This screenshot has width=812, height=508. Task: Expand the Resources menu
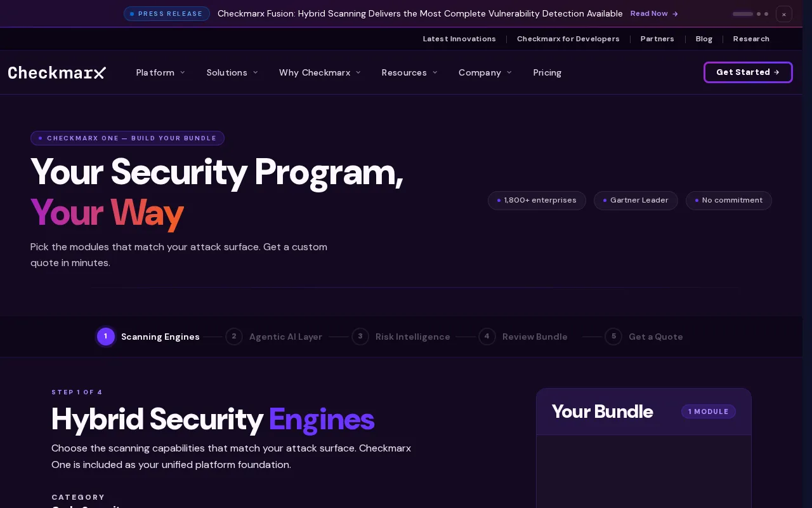click(x=409, y=72)
